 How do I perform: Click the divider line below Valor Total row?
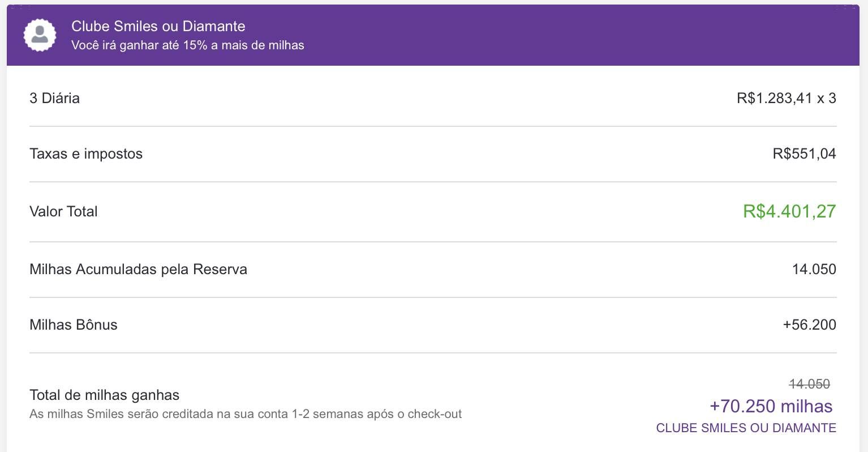coord(433,242)
